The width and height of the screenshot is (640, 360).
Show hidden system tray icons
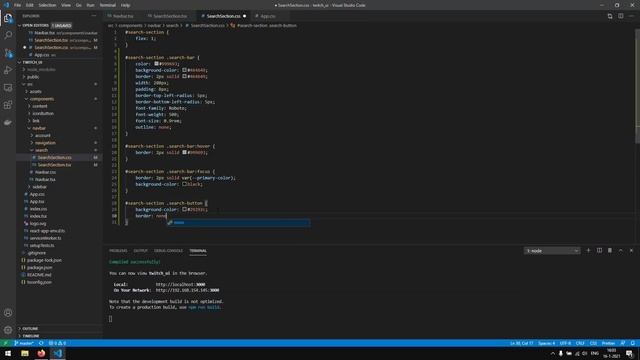tap(553, 353)
